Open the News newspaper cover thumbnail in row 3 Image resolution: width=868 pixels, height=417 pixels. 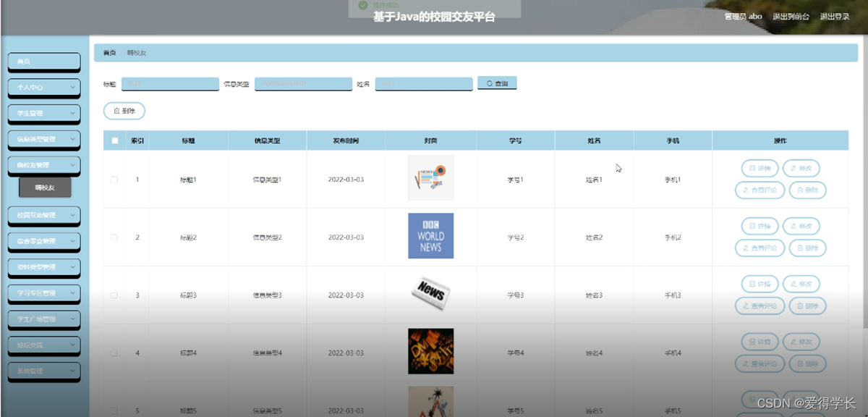pos(430,292)
